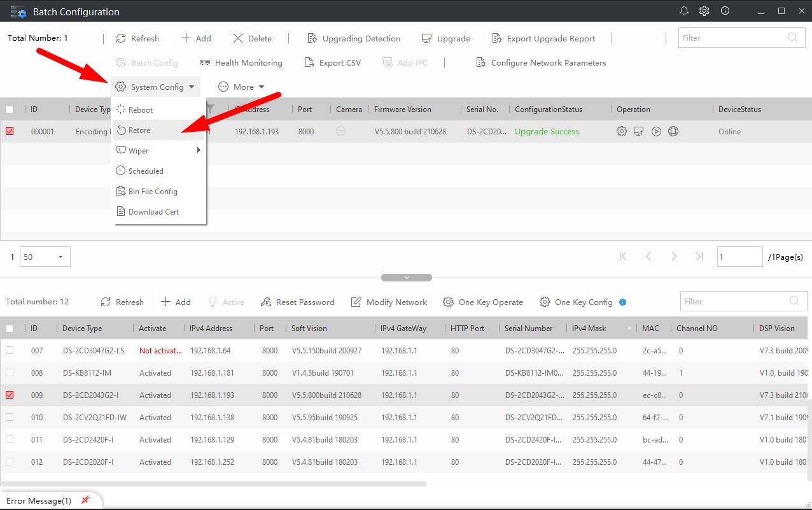Click the live view play icon in Operation column
The height and width of the screenshot is (510, 812).
[x=656, y=132]
